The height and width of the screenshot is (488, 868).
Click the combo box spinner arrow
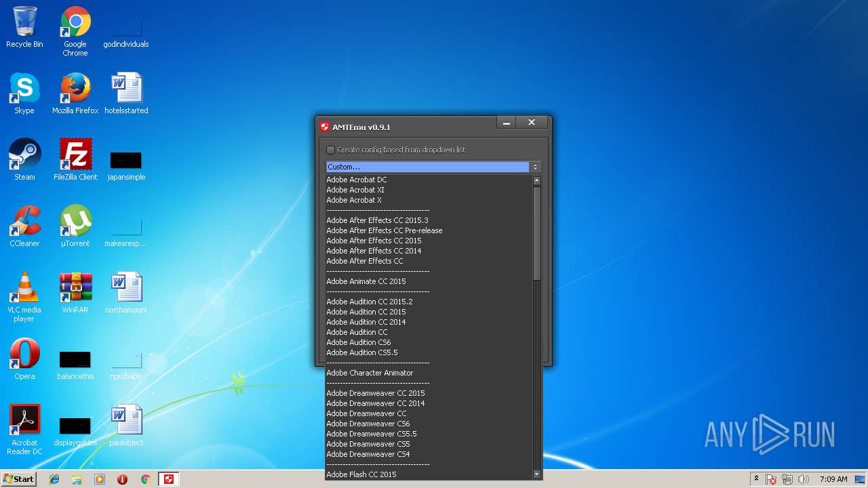[x=535, y=167]
